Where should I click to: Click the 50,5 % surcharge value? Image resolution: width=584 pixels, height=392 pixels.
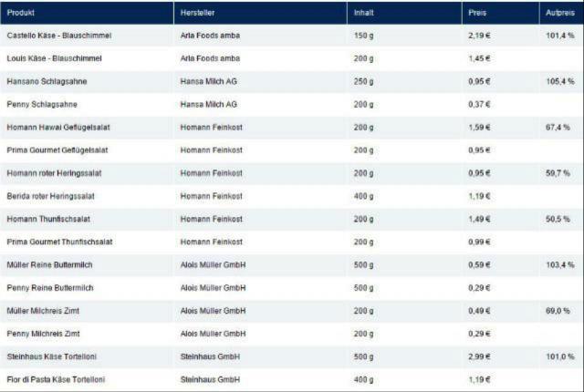[x=558, y=219]
